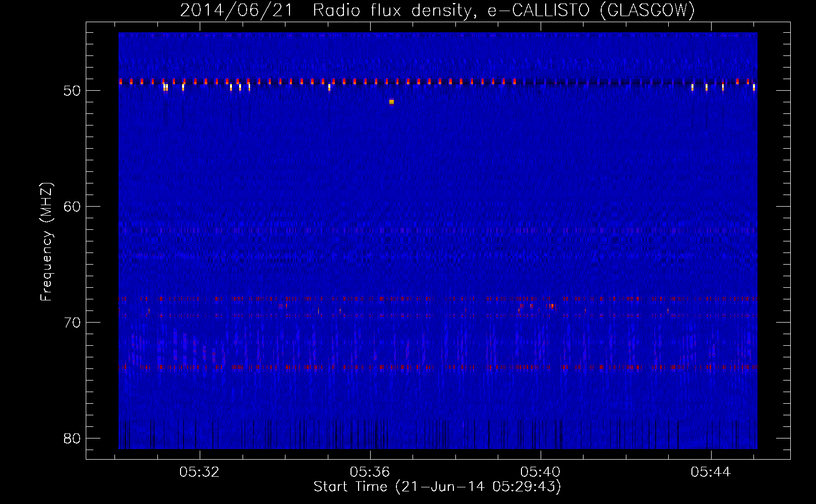
Task: Click the 60 frequency tick label
Action: coord(72,207)
